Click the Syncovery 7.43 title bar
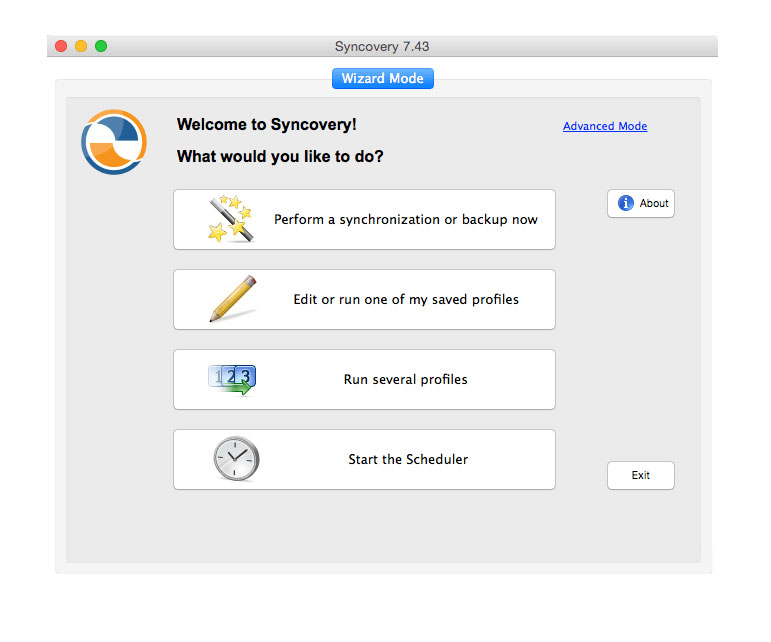Screen dimensions: 771x642 coord(382,46)
